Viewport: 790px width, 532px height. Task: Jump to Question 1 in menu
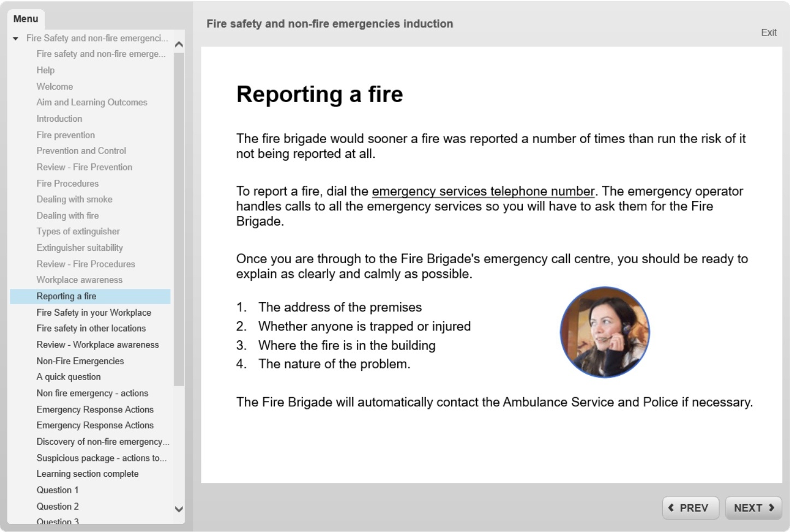57,490
